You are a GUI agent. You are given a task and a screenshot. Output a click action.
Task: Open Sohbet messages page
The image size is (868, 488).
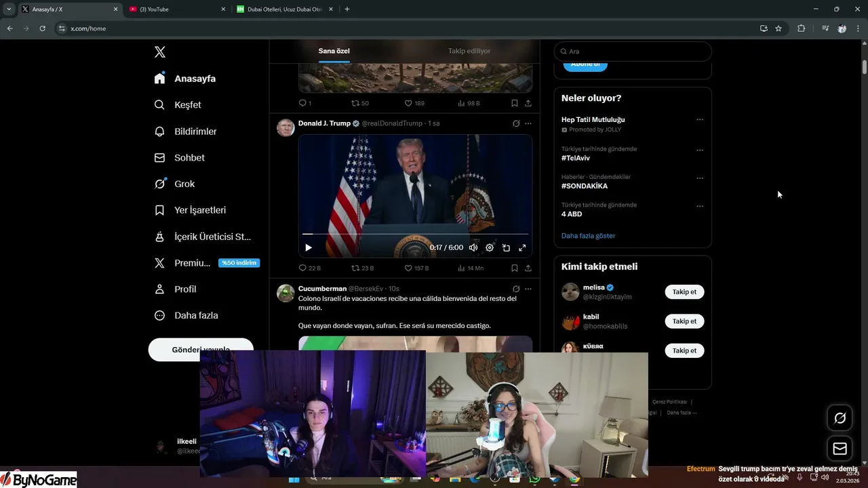180,157
